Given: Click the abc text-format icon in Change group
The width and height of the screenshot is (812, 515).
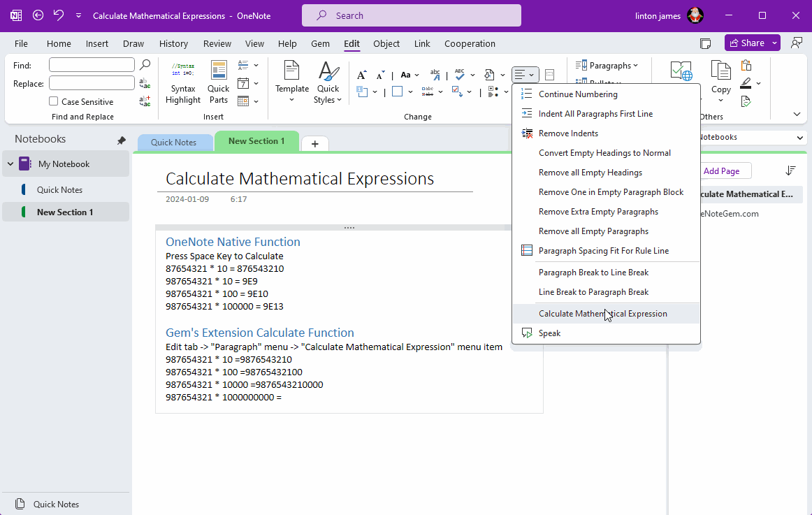Looking at the screenshot, I should coord(435,75).
